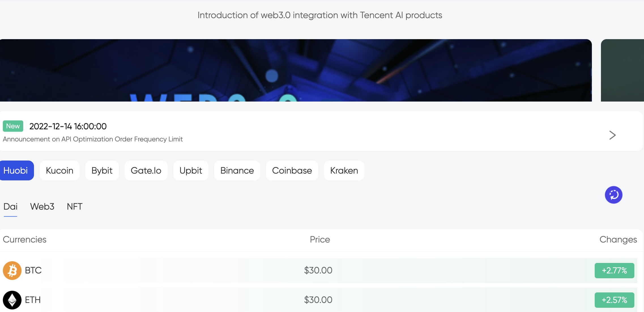Viewport: 644px width, 312px height.
Task: Click the Web3.0 banner image
Action: pyautogui.click(x=296, y=70)
